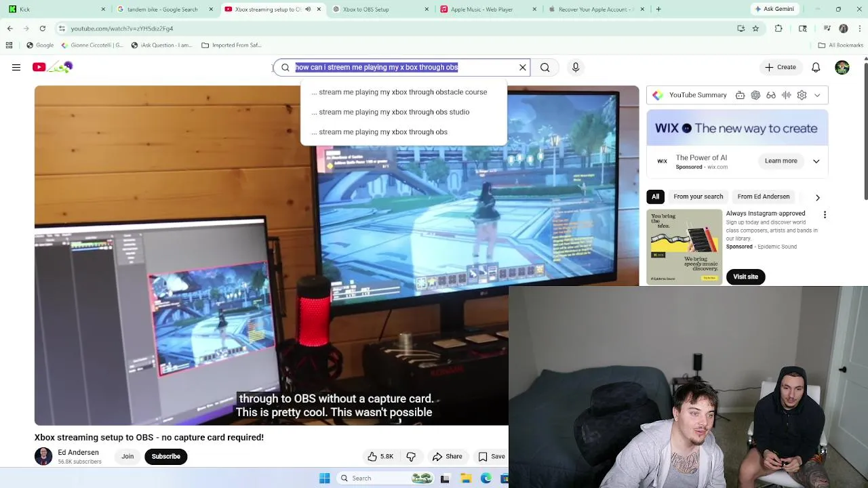The height and width of the screenshot is (488, 868).
Task: Open Microsoft Edge from the taskbar
Action: point(486,479)
